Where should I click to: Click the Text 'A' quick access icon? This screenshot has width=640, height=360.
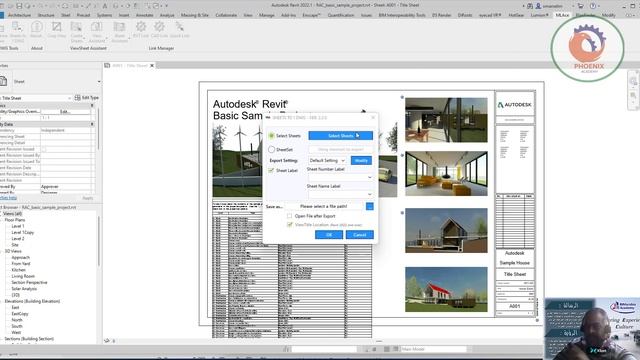[105, 6]
